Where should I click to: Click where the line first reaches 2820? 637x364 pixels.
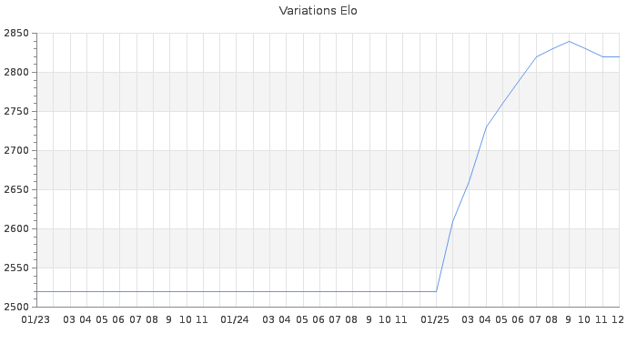tap(536, 56)
